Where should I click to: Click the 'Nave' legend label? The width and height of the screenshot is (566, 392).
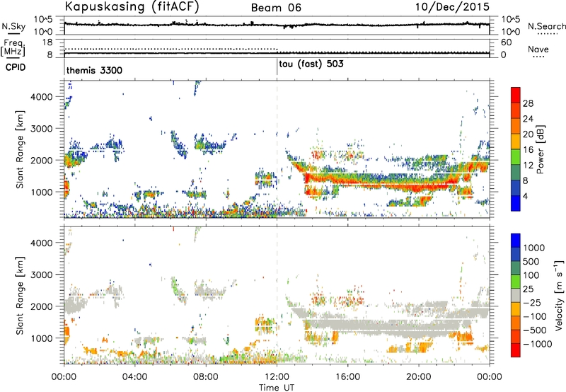(538, 50)
